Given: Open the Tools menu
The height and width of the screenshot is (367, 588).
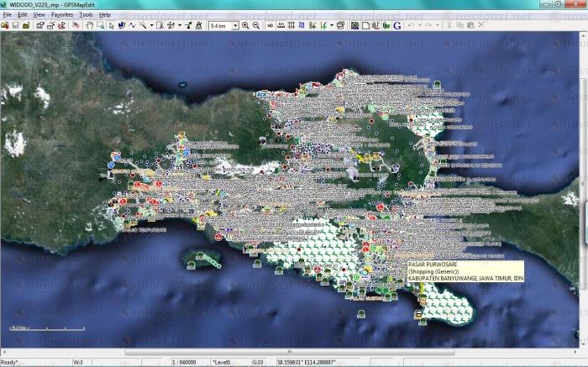Looking at the screenshot, I should (86, 15).
